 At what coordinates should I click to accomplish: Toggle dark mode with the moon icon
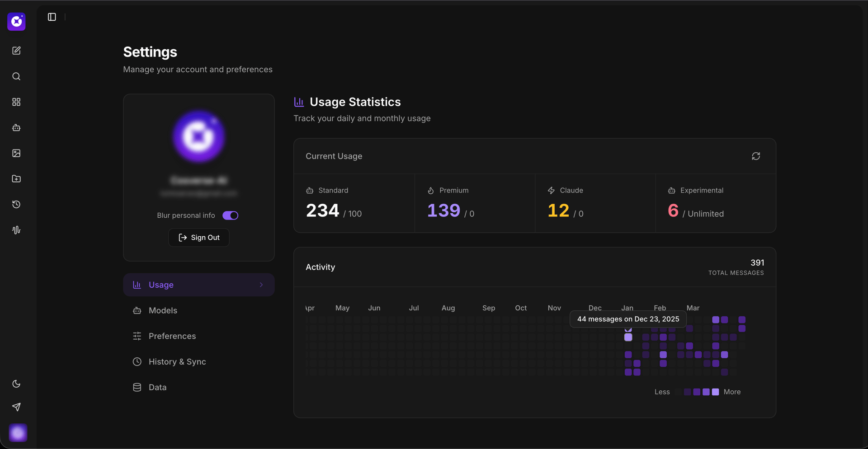point(16,384)
